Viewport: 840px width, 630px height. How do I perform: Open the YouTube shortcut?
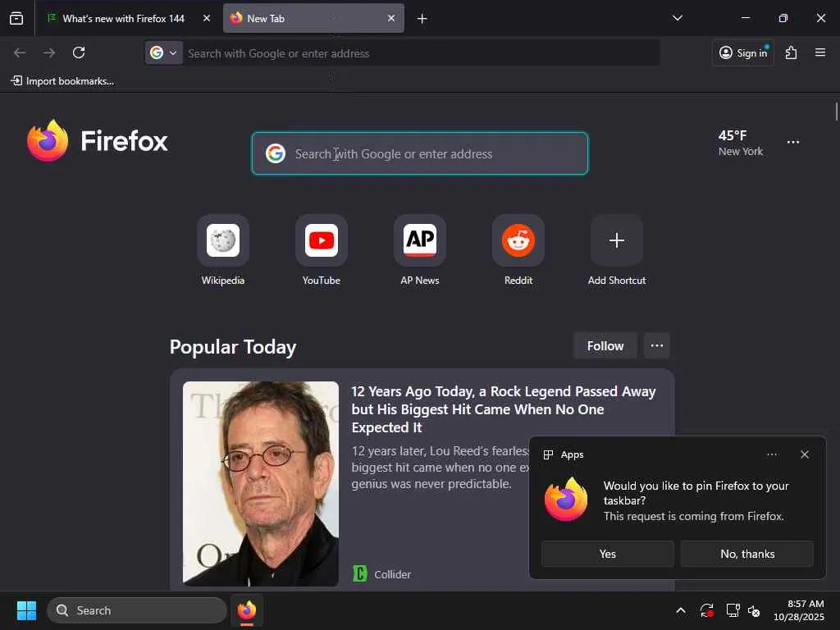(x=322, y=251)
